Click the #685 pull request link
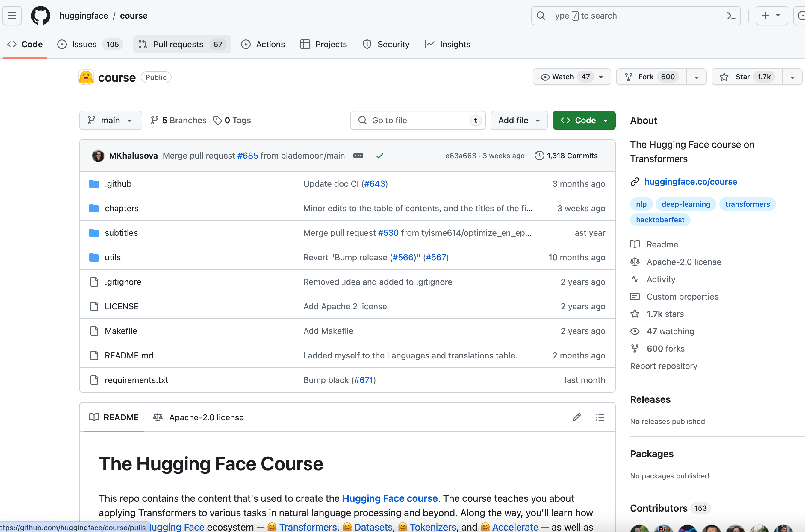Screen dimensions: 805x532 point(247,156)
